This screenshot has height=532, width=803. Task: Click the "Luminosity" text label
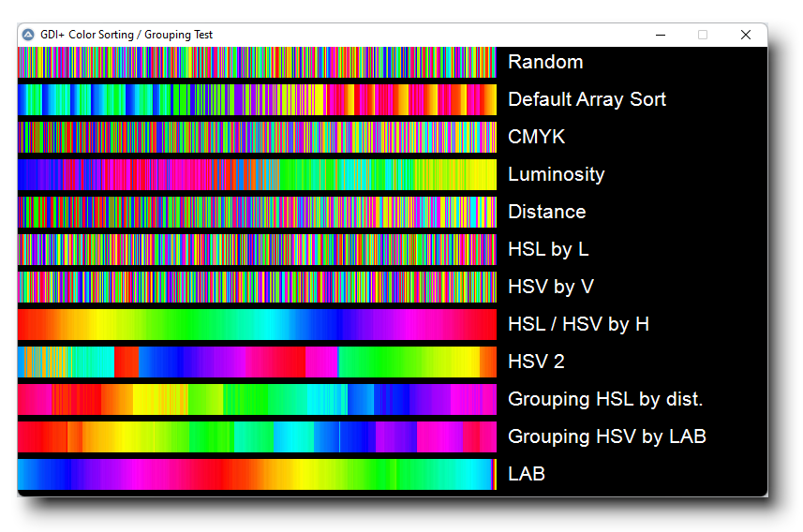point(556,174)
